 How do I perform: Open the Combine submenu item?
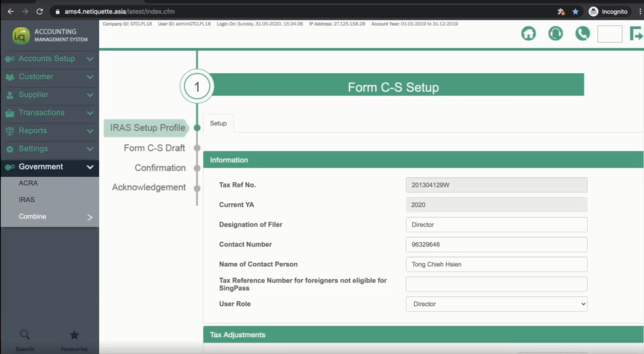[x=50, y=216]
